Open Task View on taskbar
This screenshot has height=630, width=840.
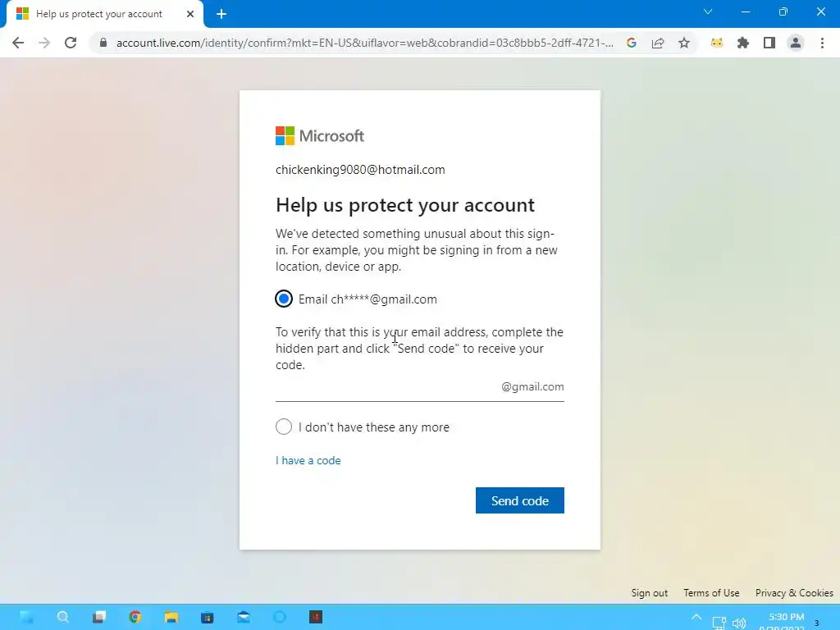pos(99,617)
